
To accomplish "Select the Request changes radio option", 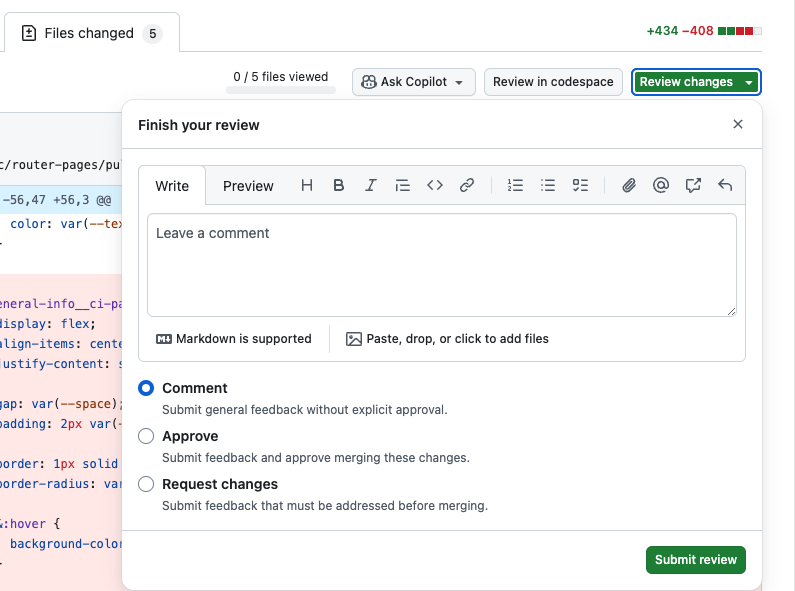I will coord(146,485).
